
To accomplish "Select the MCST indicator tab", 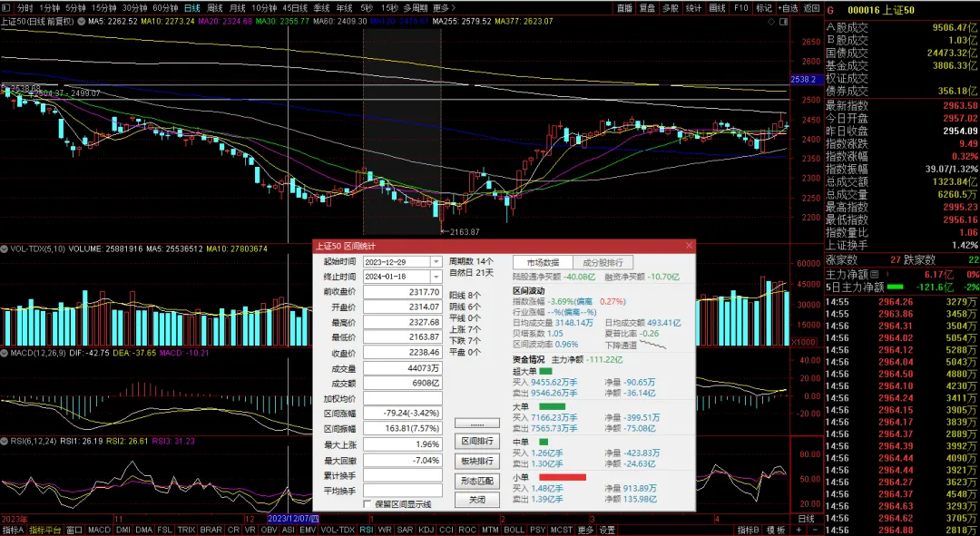I will point(562,530).
